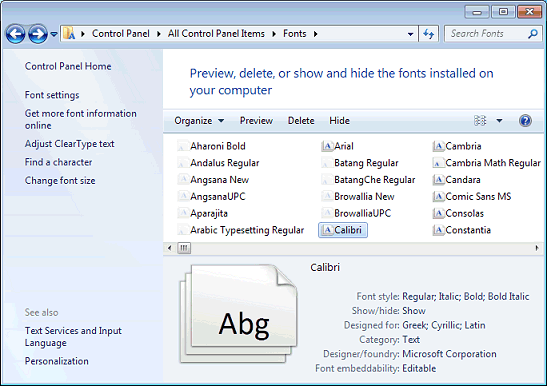This screenshot has width=547, height=386.
Task: Click the Font style value Regular; Italic; Bold
Action: pos(466,296)
